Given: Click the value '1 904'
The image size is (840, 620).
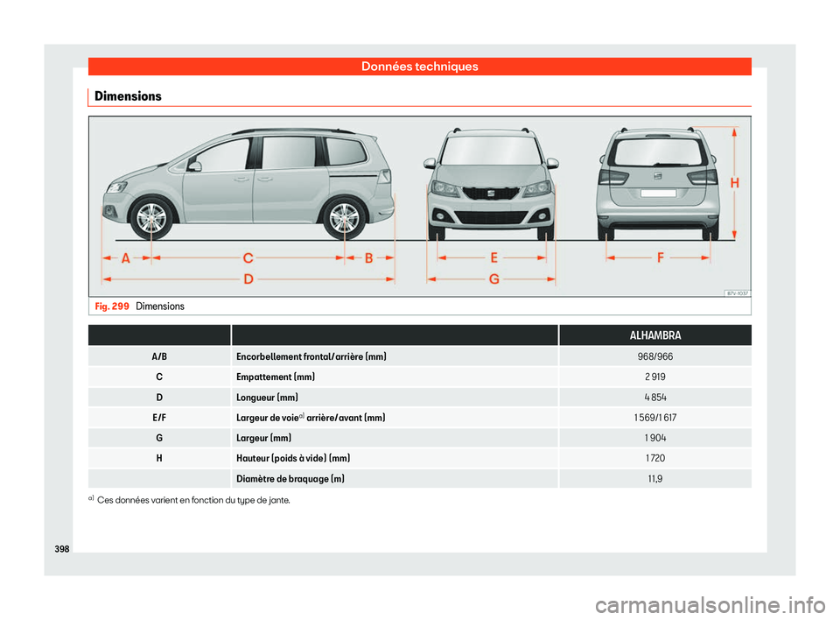Looking at the screenshot, I should point(655,438).
